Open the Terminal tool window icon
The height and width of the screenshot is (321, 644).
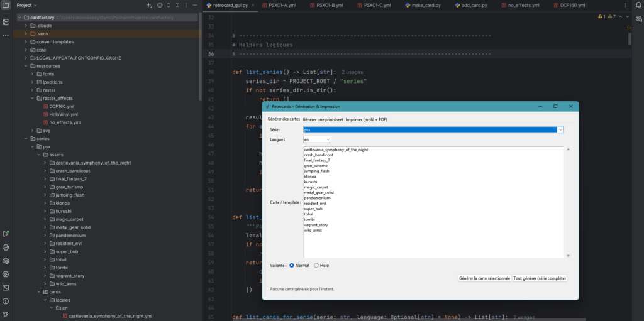click(6, 288)
